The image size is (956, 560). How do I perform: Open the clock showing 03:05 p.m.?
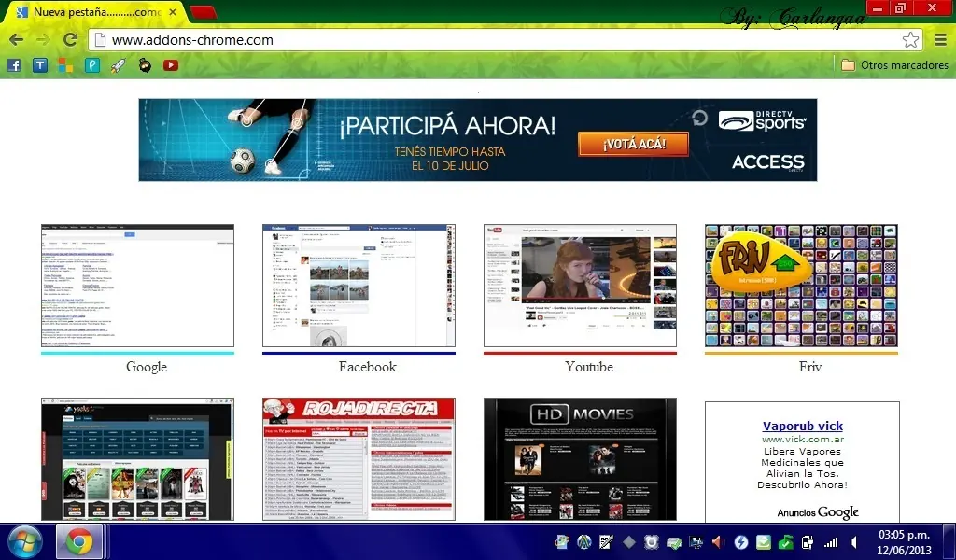(904, 541)
